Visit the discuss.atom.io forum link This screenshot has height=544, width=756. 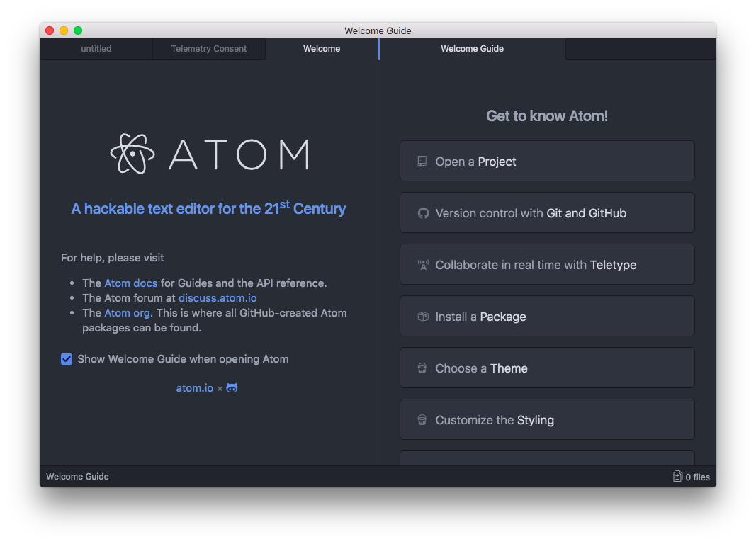click(x=218, y=297)
